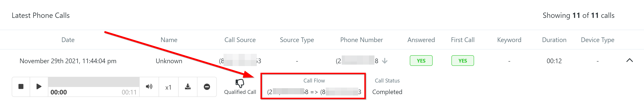This screenshot has width=644, height=102.
Task: Download the call recording
Action: tap(188, 87)
